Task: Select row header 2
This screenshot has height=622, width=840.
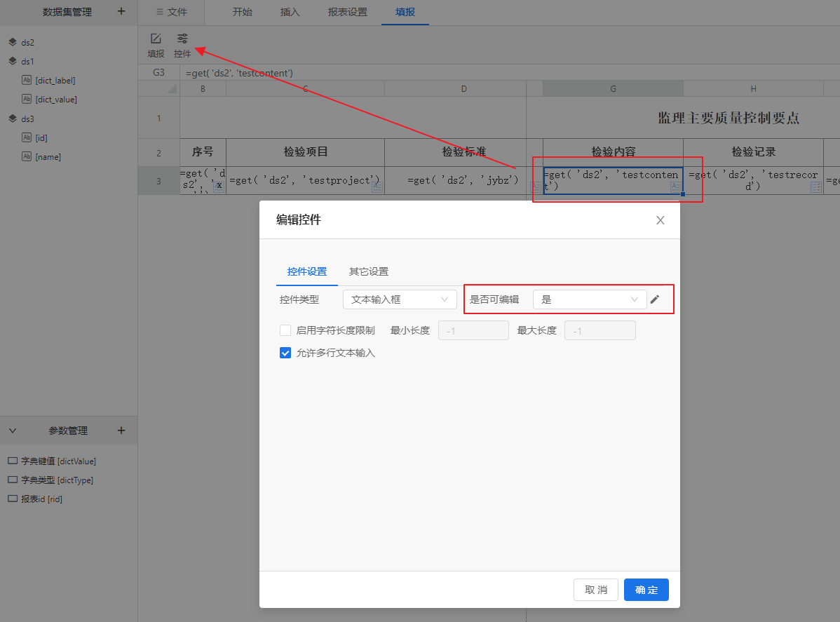Action: coord(158,153)
